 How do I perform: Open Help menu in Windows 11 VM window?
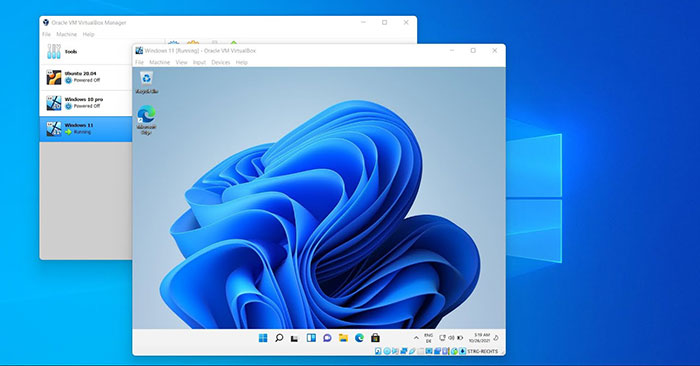(x=242, y=62)
